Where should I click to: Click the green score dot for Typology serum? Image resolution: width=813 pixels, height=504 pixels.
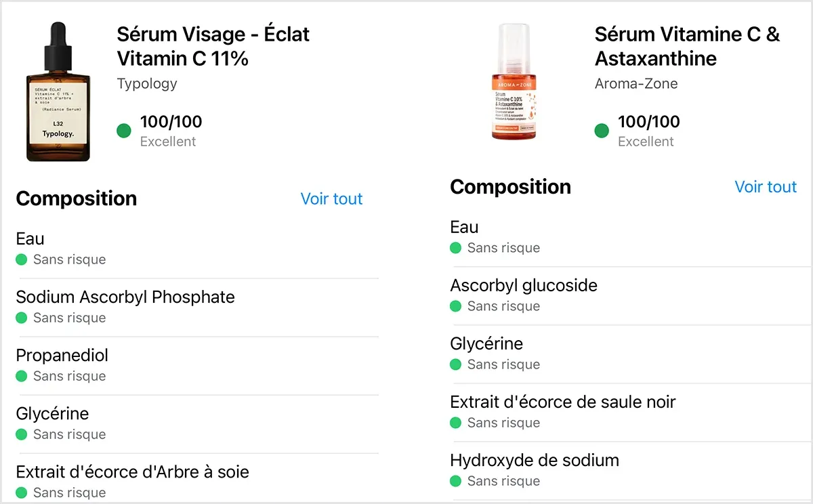pyautogui.click(x=123, y=131)
